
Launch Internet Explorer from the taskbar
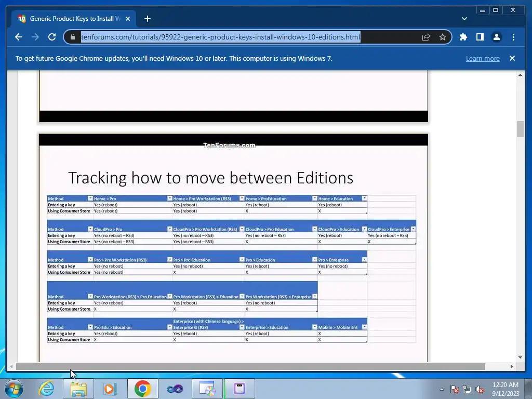46,389
